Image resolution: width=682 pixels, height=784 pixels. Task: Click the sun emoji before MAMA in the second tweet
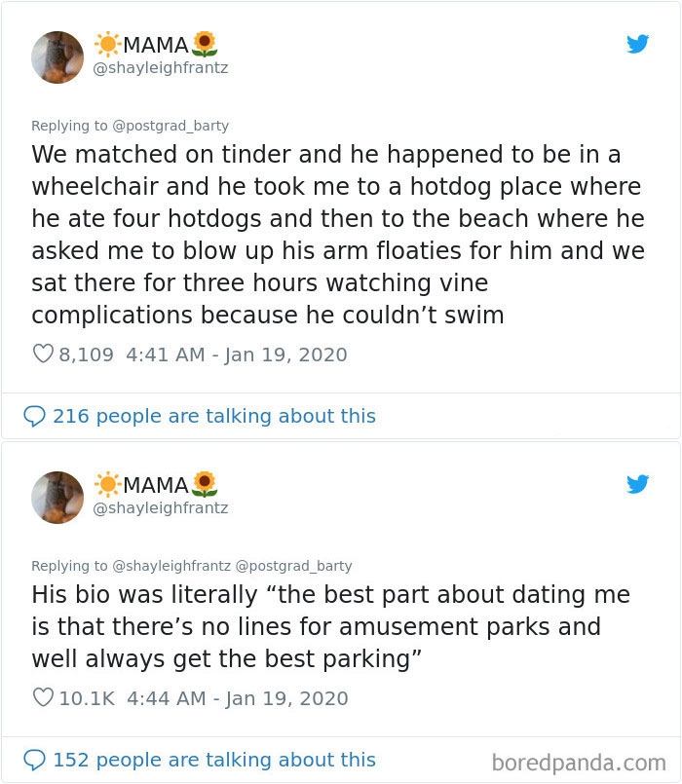pos(107,482)
